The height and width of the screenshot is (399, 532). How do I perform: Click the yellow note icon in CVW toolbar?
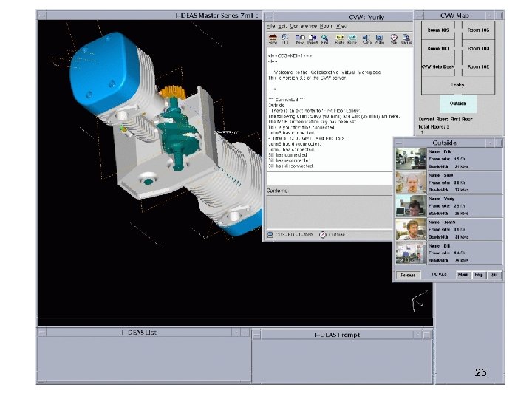(339, 38)
